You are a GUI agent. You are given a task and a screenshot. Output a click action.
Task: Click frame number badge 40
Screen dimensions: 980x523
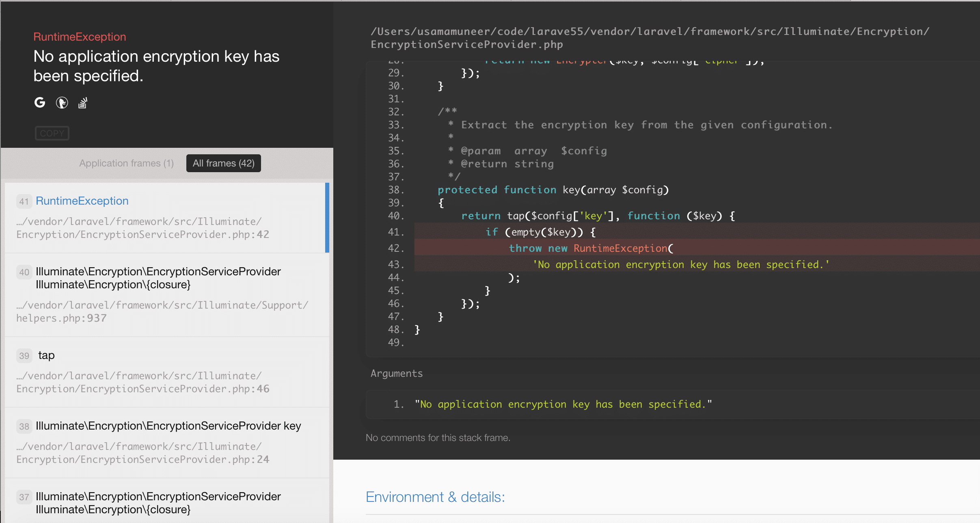pyautogui.click(x=24, y=272)
